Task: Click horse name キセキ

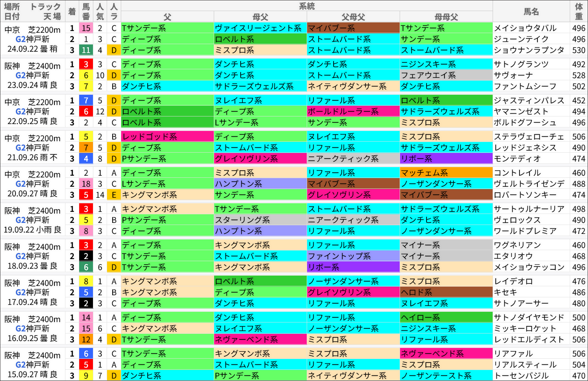Action: (x=505, y=292)
